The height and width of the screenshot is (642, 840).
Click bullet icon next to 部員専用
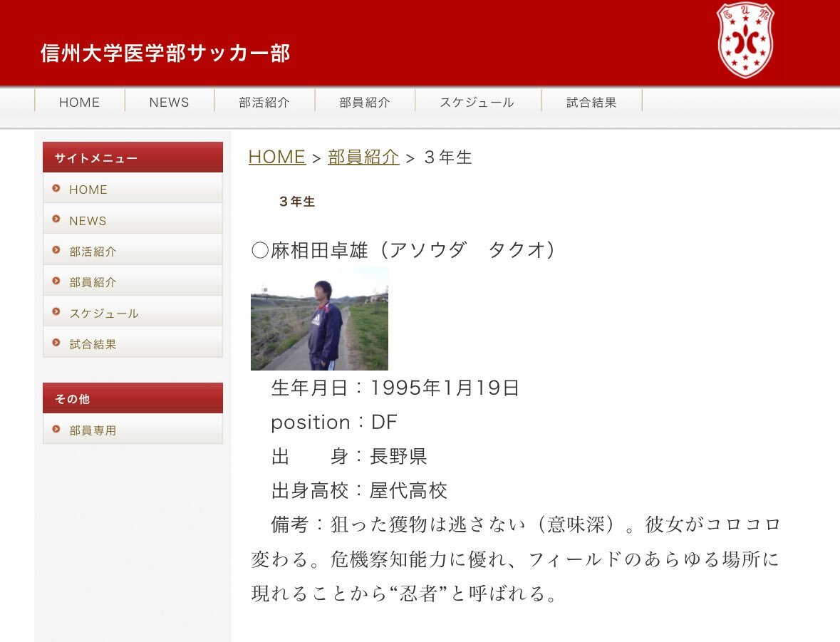[x=56, y=430]
